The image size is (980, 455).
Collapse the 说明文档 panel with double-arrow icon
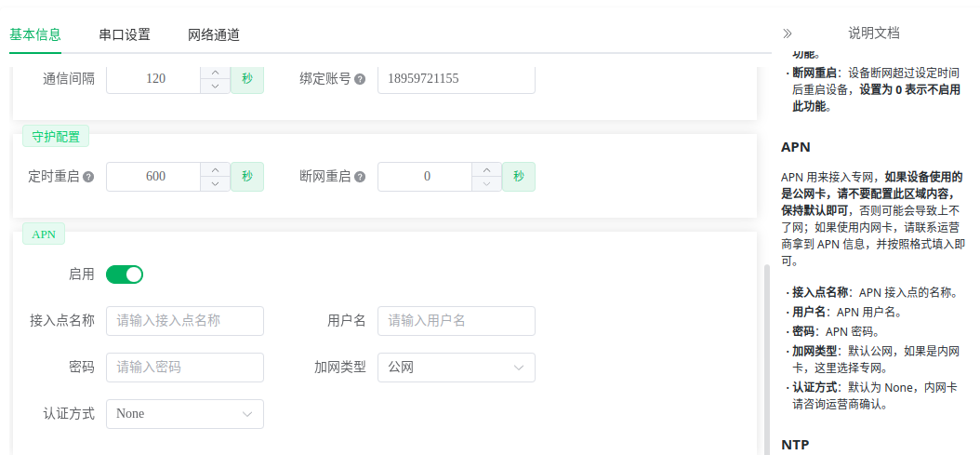click(x=788, y=33)
